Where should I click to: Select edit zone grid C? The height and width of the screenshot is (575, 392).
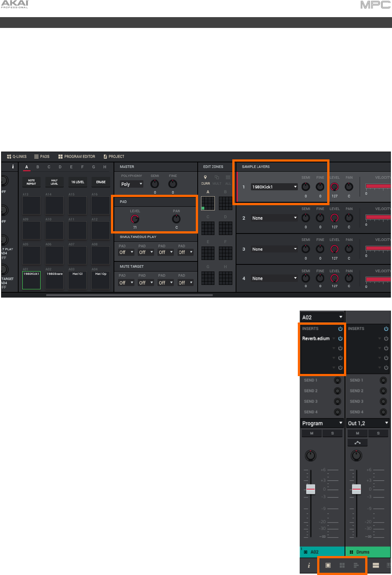click(208, 228)
